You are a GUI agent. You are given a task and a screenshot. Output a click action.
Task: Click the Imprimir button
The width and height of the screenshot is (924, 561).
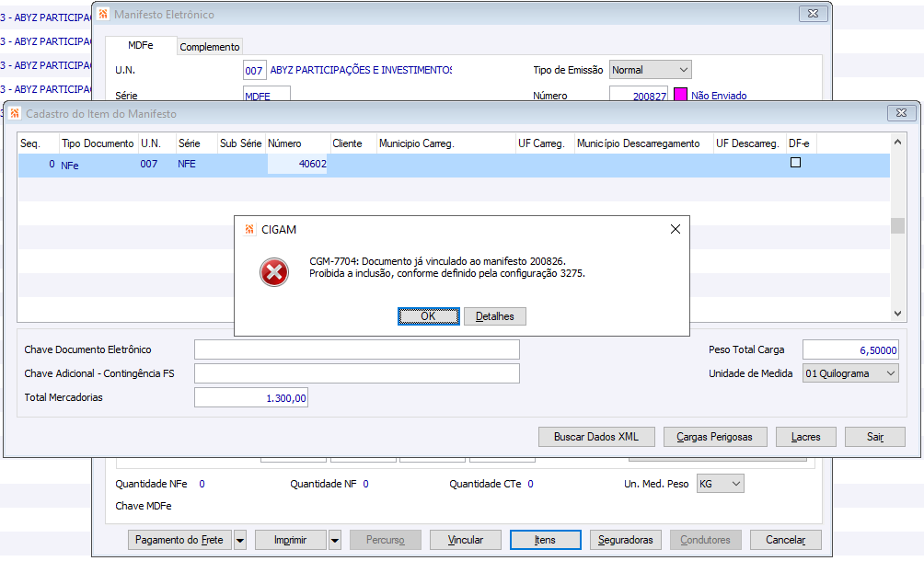pos(291,540)
